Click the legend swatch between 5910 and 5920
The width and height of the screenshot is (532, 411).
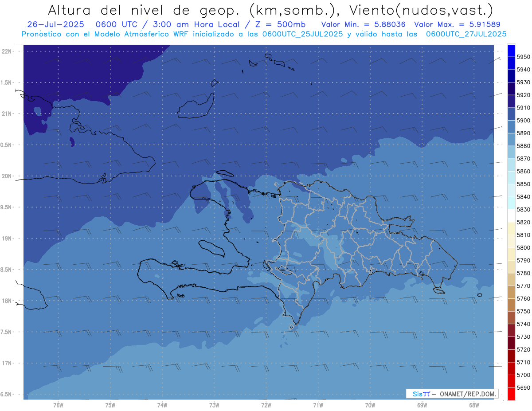(511, 102)
